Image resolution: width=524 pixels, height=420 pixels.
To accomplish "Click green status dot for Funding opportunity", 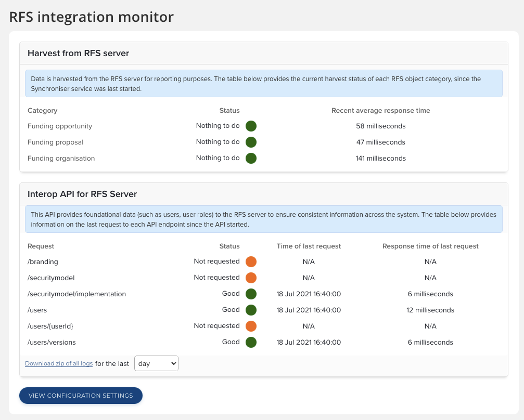I will click(x=251, y=126).
